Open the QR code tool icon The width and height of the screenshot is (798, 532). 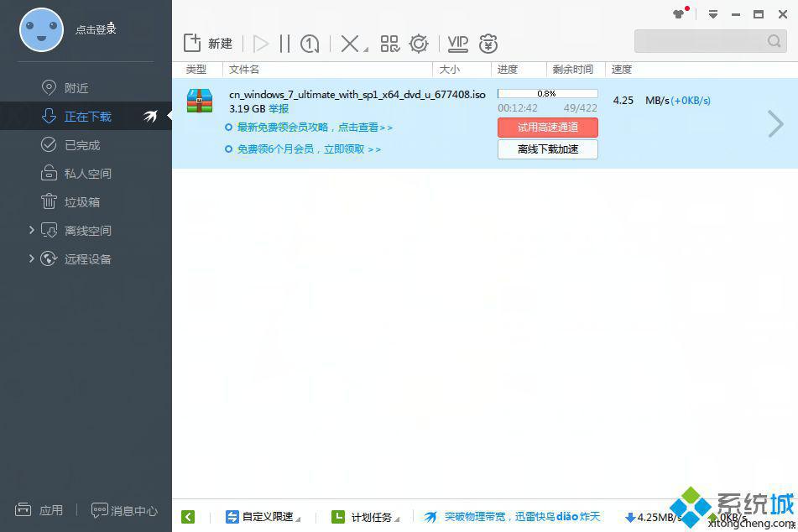click(x=389, y=44)
